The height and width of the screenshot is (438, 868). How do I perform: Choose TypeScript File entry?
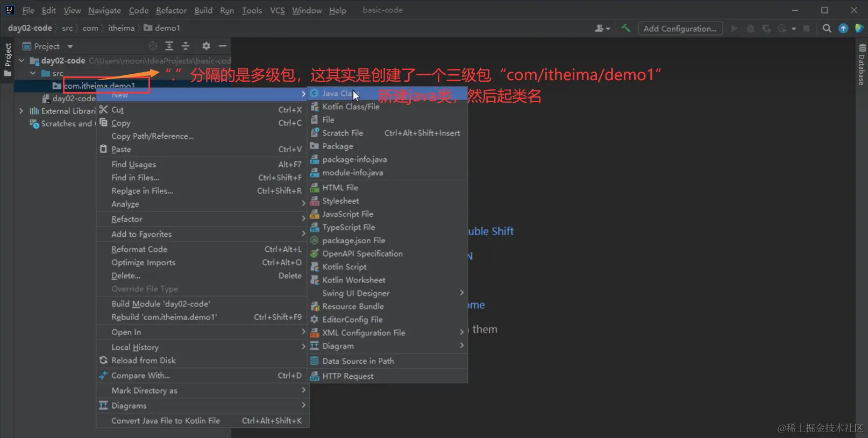pos(388,227)
